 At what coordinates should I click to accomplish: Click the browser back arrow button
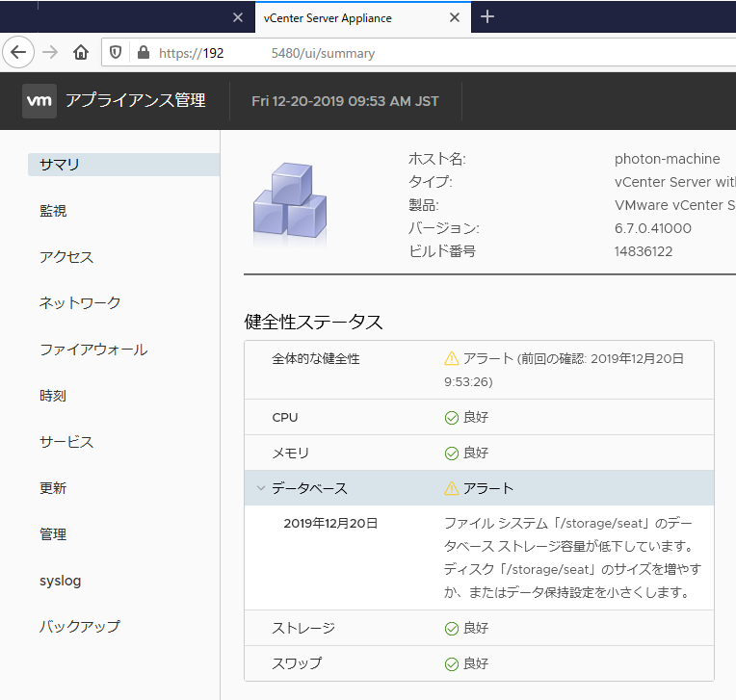tap(18, 52)
